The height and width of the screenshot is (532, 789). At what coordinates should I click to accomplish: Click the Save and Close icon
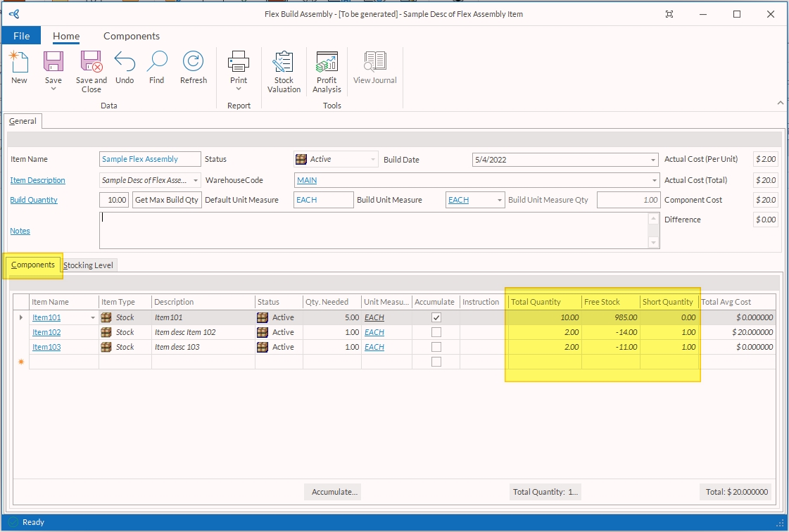coord(91,62)
